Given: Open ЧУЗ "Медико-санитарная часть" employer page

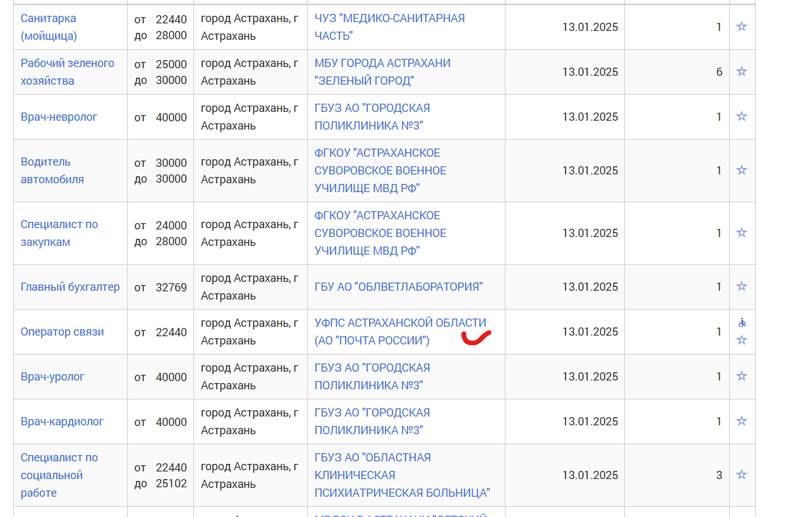Looking at the screenshot, I should pyautogui.click(x=389, y=27).
